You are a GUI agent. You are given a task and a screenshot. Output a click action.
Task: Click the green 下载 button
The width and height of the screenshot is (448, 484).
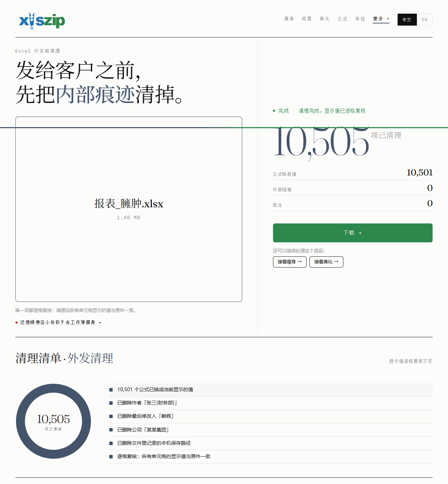(353, 233)
